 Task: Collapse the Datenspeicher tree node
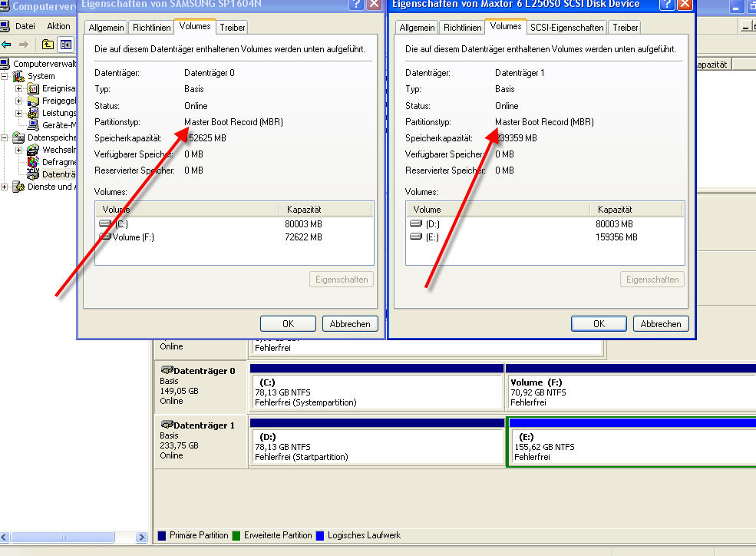(x=5, y=138)
